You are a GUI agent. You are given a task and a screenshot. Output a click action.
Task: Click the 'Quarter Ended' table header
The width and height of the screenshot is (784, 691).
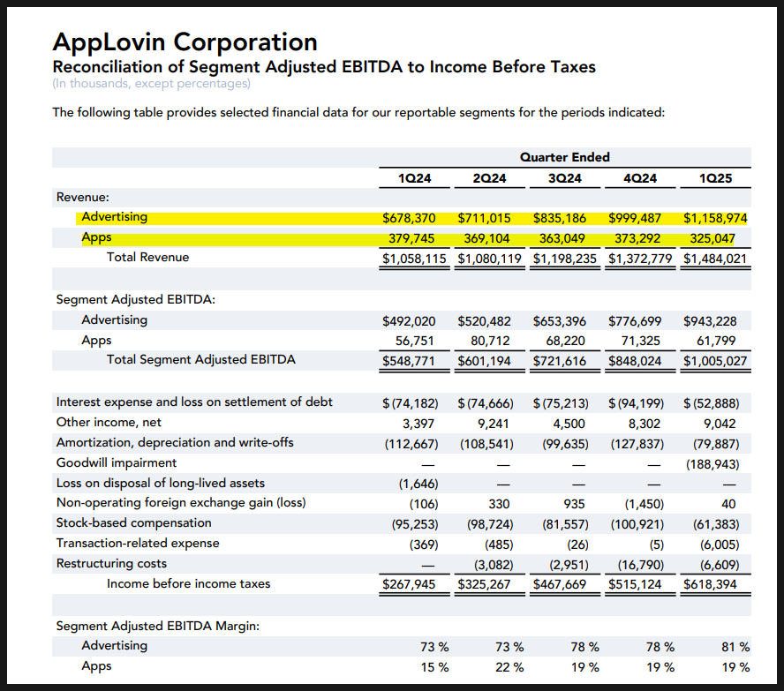(x=565, y=157)
